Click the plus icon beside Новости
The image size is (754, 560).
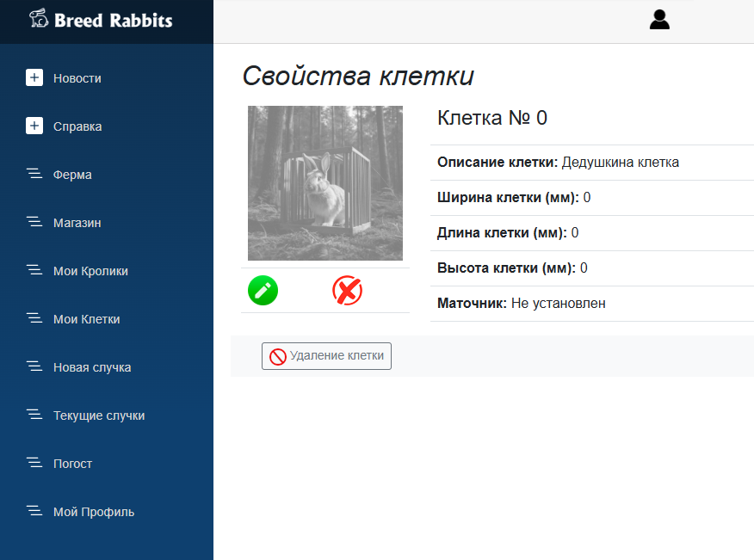click(34, 78)
